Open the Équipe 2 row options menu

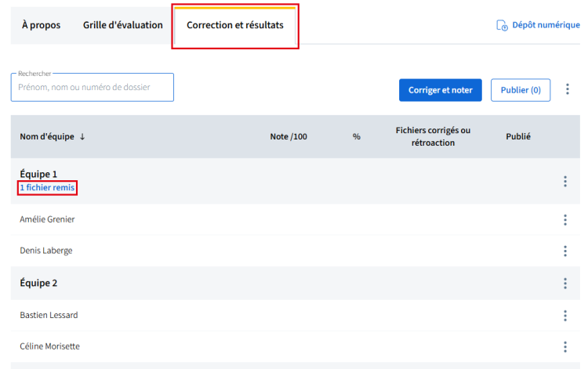564,283
